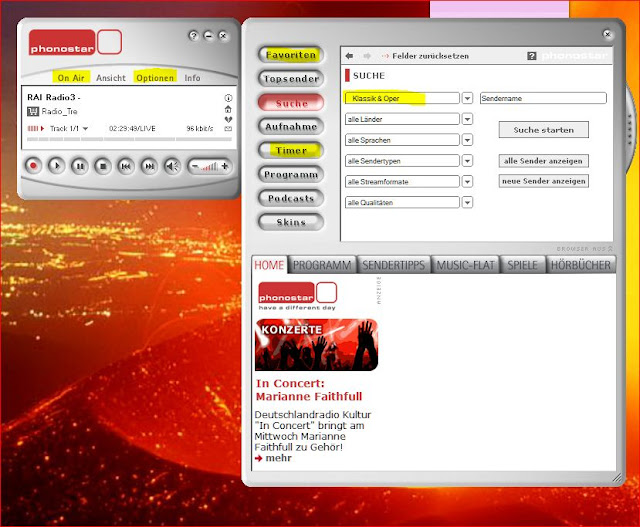
Task: Open the Timer section
Action: pos(291,150)
